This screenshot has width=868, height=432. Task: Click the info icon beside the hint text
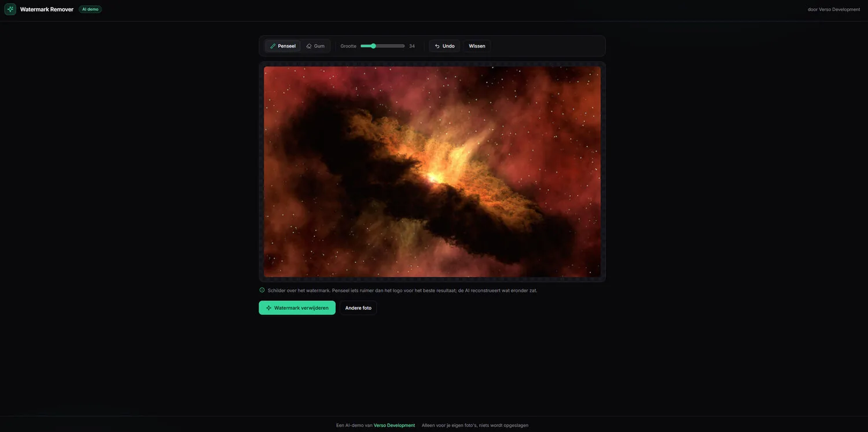(262, 290)
